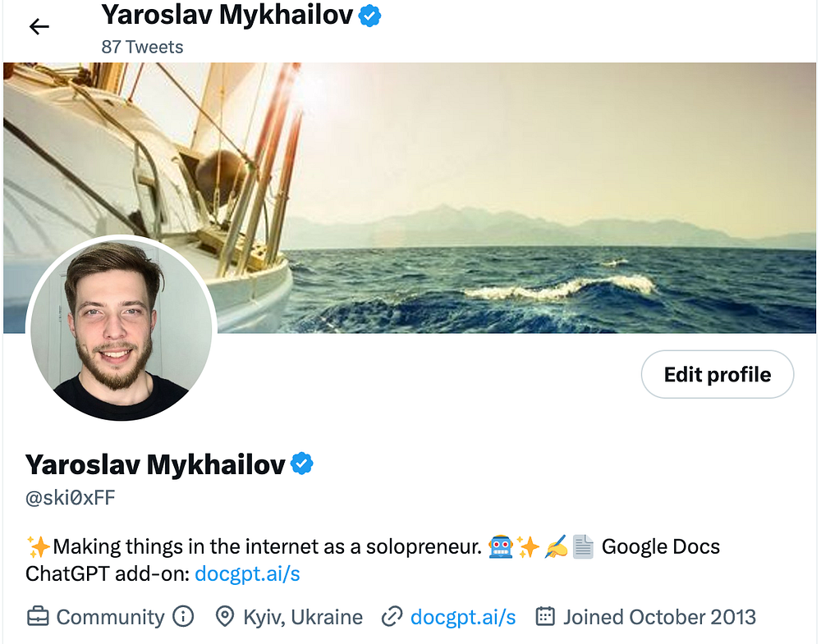
Task: Click the Joined October 2013 text
Action: 659,617
